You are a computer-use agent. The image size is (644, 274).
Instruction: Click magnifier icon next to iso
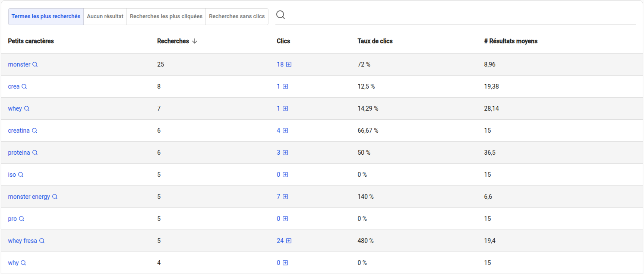click(x=21, y=175)
